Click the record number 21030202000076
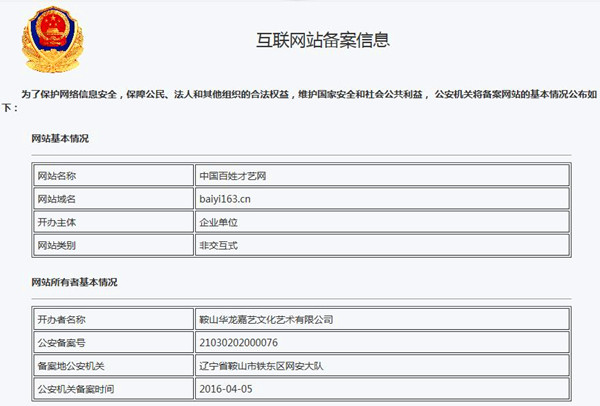Screen dimensions: 600x406 (x=239, y=342)
